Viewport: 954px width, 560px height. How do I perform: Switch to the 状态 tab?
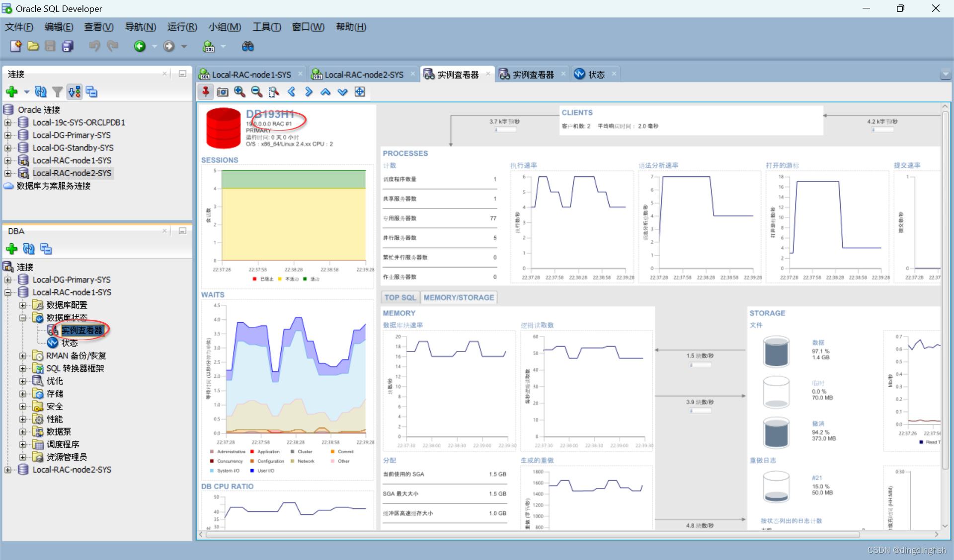coord(597,74)
